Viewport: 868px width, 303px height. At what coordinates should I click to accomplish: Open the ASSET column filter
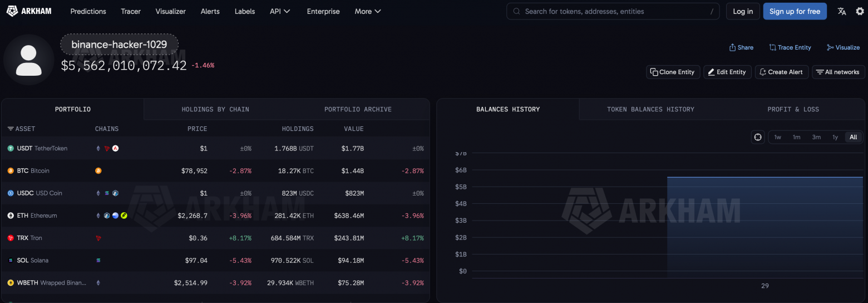pyautogui.click(x=21, y=129)
